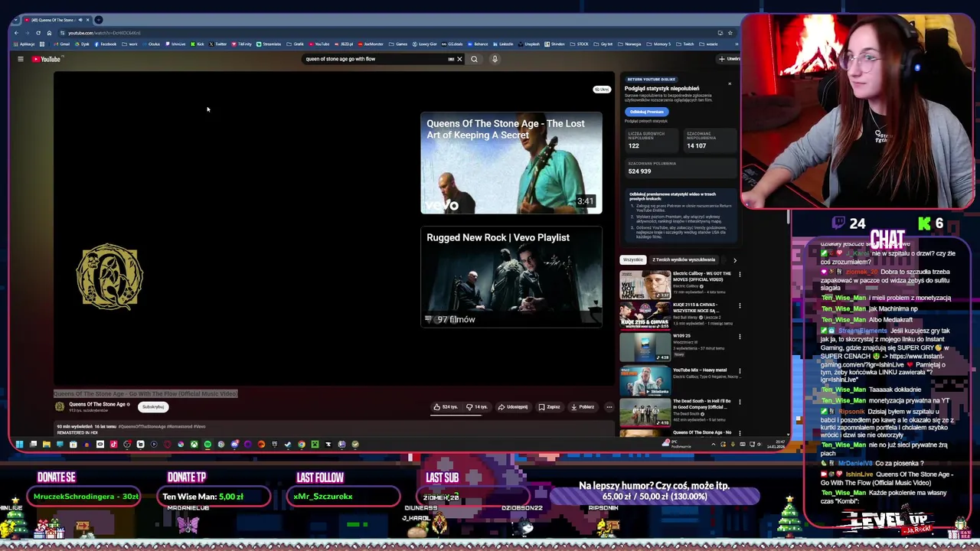Close the Return YouTube Dislike stats panel
Image resolution: width=980 pixels, height=551 pixels.
pos(730,83)
